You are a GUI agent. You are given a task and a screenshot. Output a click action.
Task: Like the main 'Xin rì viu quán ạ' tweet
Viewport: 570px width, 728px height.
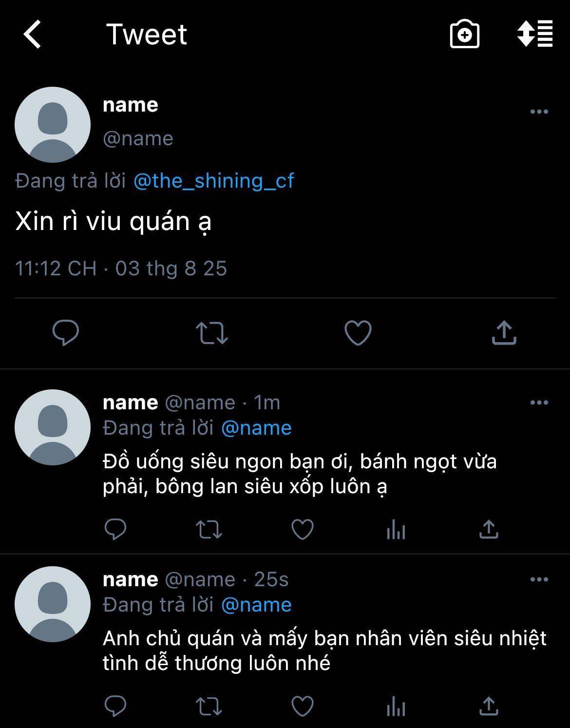[x=358, y=333]
